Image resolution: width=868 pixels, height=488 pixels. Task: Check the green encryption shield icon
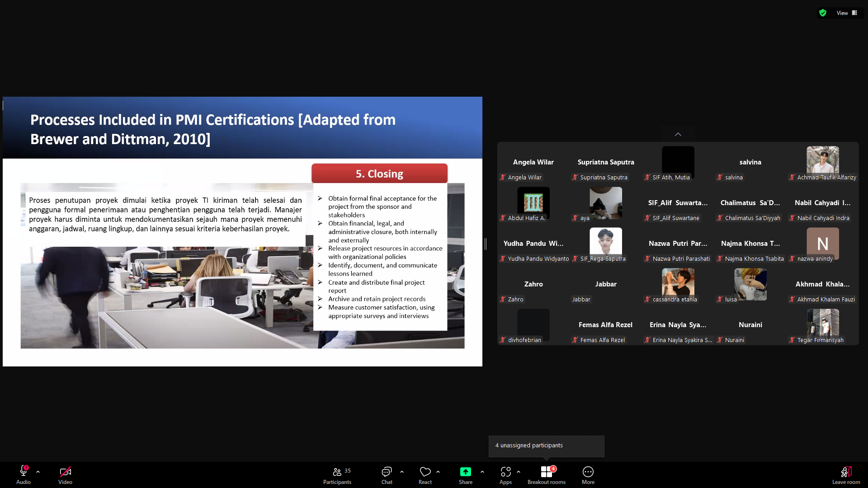[823, 13]
